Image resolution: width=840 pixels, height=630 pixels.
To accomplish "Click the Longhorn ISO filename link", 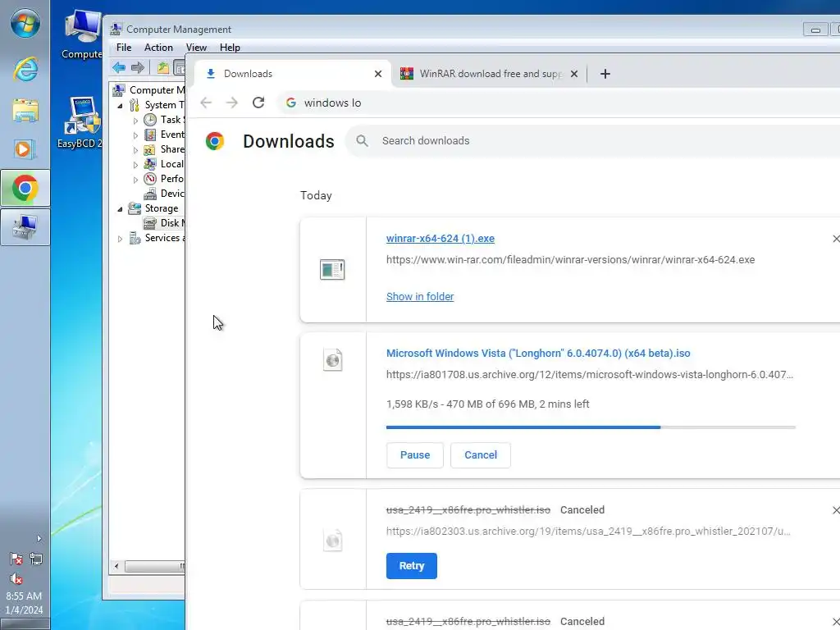I will tap(538, 353).
